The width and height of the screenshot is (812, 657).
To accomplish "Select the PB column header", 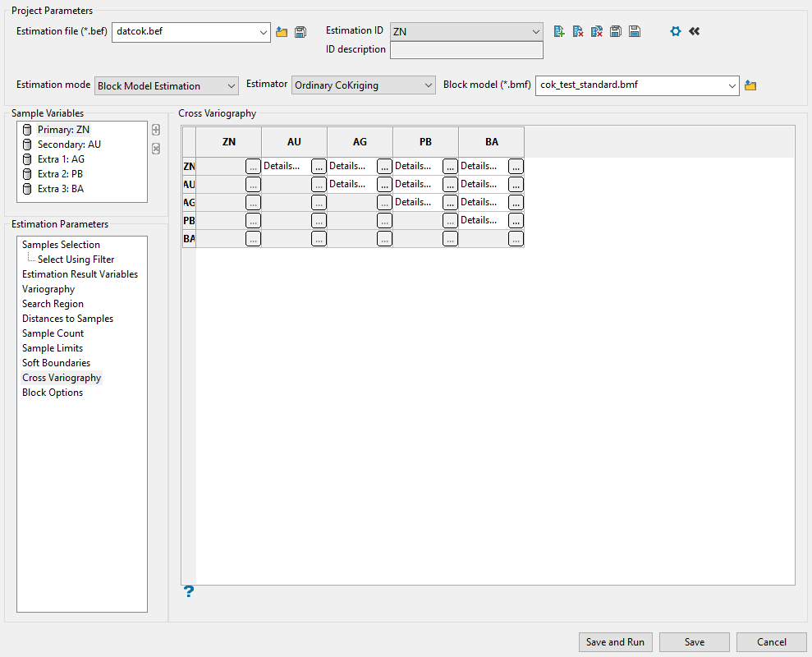I will pyautogui.click(x=425, y=142).
